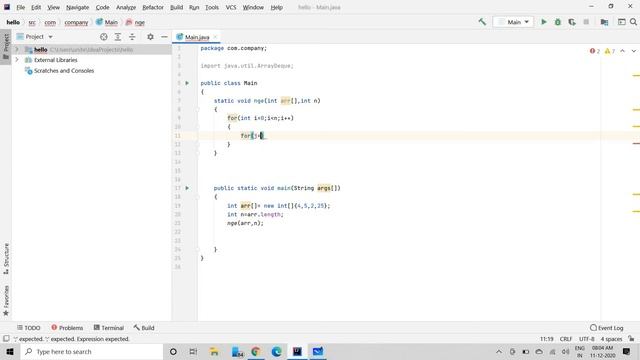The width and height of the screenshot is (640, 360).
Task: Run with coverage icon
Action: 572,22
